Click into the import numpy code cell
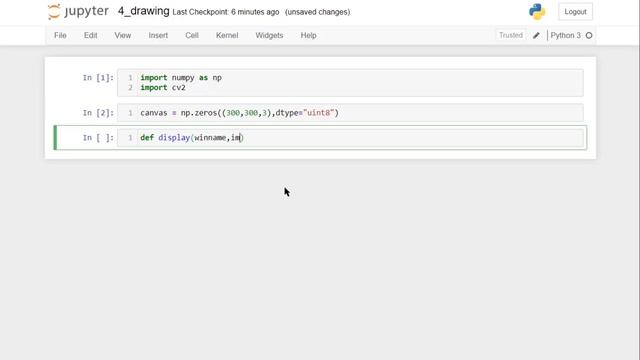 click(350, 83)
